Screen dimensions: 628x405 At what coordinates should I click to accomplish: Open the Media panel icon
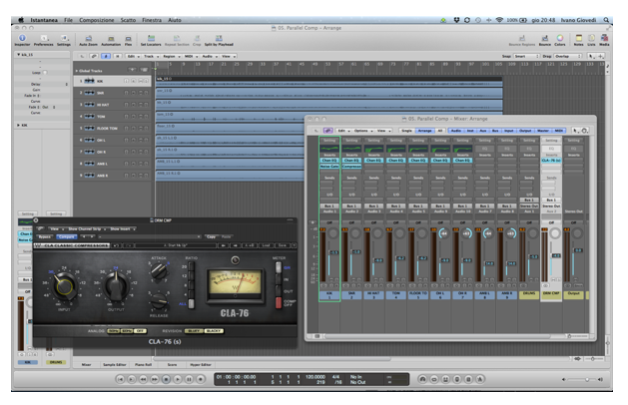(x=604, y=38)
